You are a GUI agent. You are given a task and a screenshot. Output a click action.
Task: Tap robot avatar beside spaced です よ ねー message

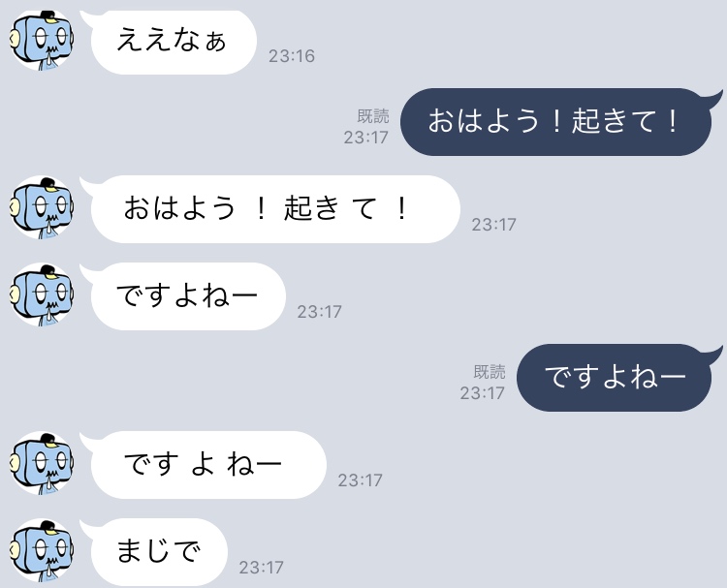click(42, 463)
